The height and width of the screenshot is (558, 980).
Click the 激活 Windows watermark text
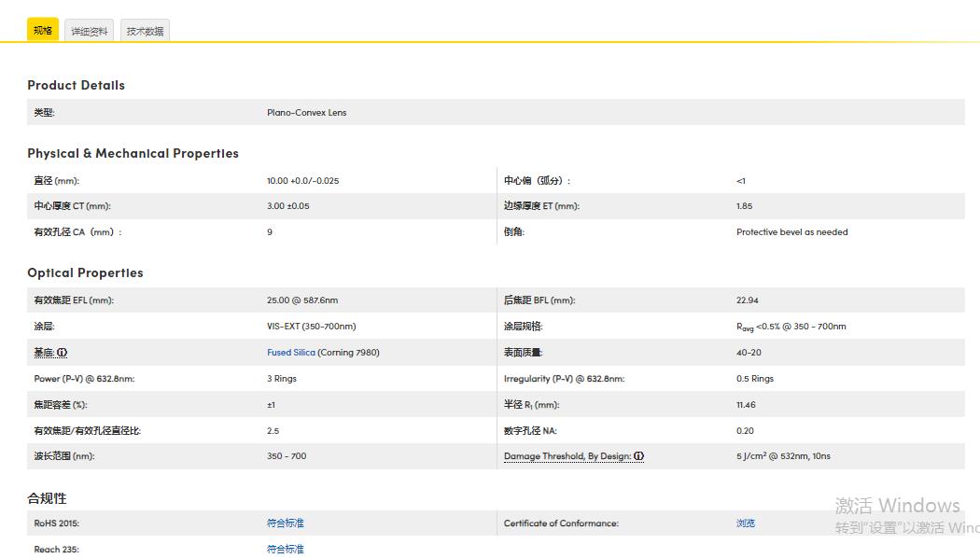pyautogui.click(x=897, y=506)
